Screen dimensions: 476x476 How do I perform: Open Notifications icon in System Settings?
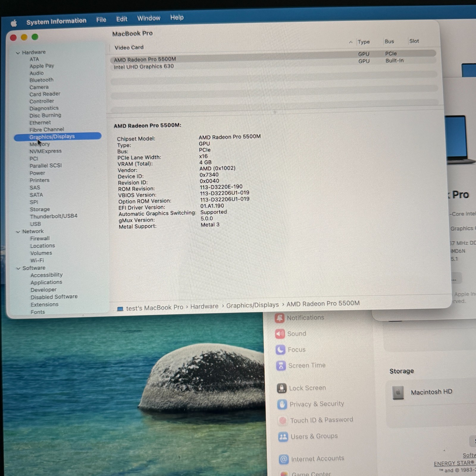pyautogui.click(x=279, y=318)
